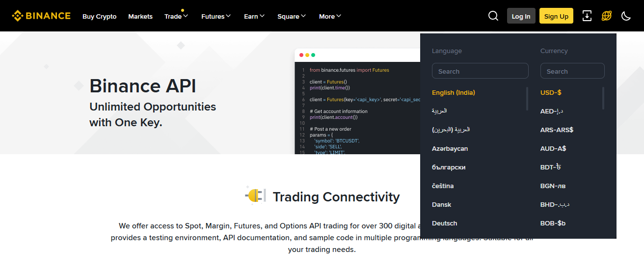Select Deutsch from the language list
This screenshot has height=279, width=644.
444,223
